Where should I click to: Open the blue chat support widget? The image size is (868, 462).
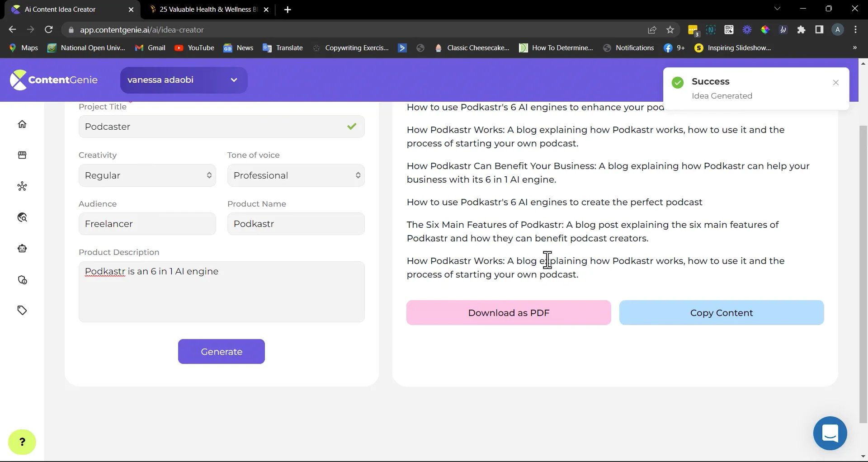coord(830,433)
